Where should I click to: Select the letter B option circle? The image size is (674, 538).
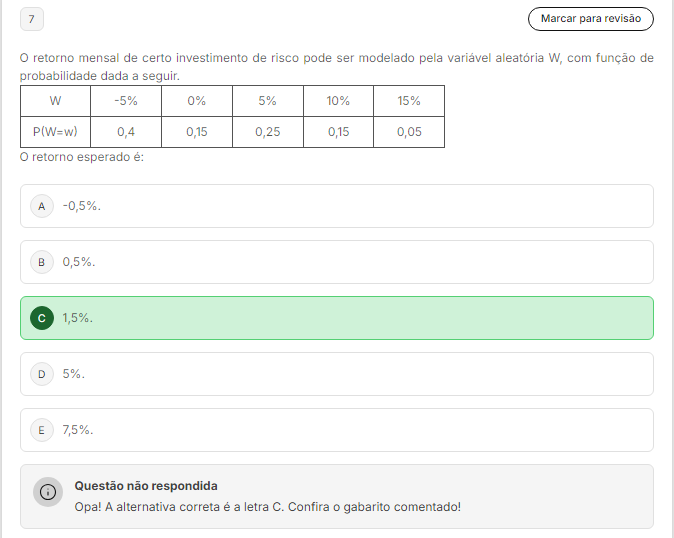click(41, 262)
